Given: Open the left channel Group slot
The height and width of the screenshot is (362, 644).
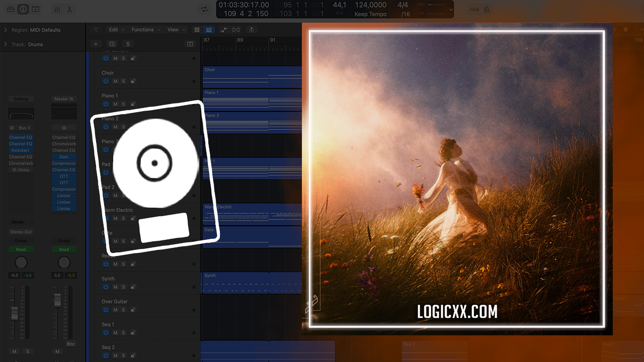Looking at the screenshot, I should point(21,241).
